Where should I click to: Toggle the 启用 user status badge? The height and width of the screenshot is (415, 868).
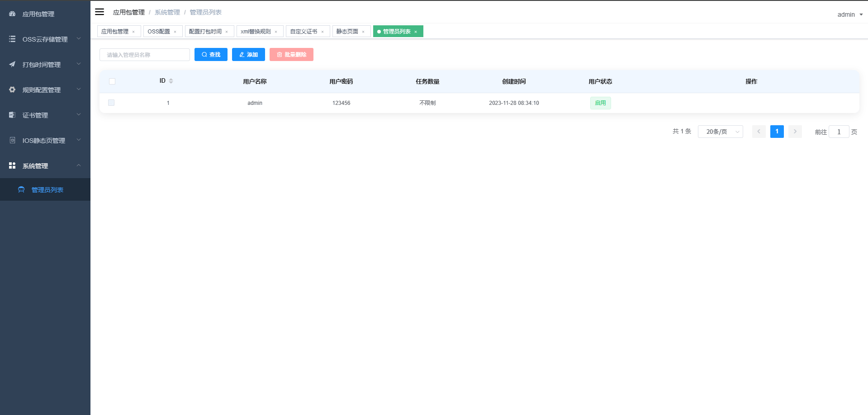coord(600,103)
